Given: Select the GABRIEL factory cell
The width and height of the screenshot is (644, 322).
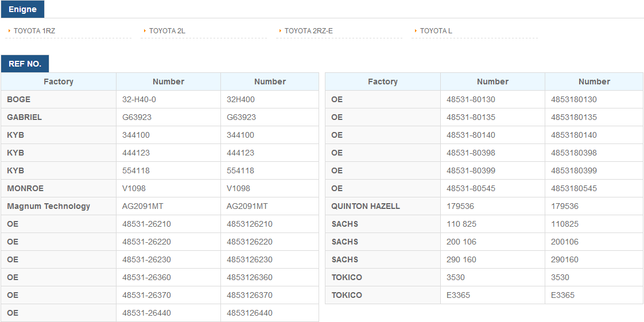Looking at the screenshot, I should tap(59, 118).
